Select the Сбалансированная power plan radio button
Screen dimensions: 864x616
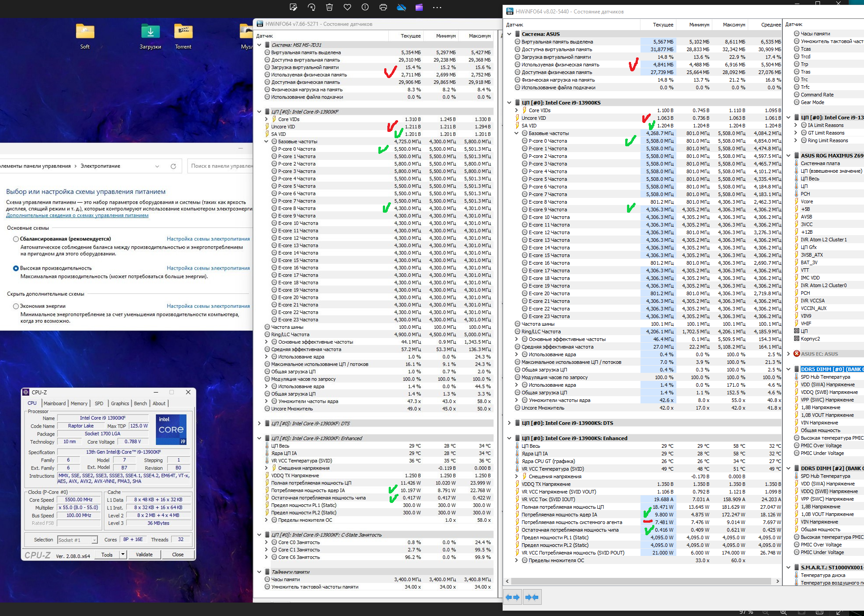pyautogui.click(x=16, y=239)
